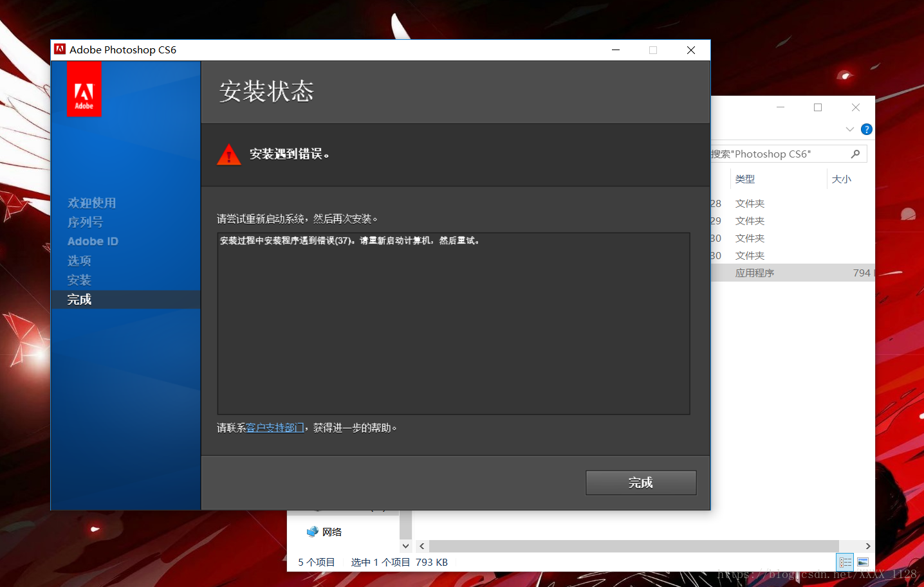Click the red Adobe logo in sidebar

(x=84, y=89)
